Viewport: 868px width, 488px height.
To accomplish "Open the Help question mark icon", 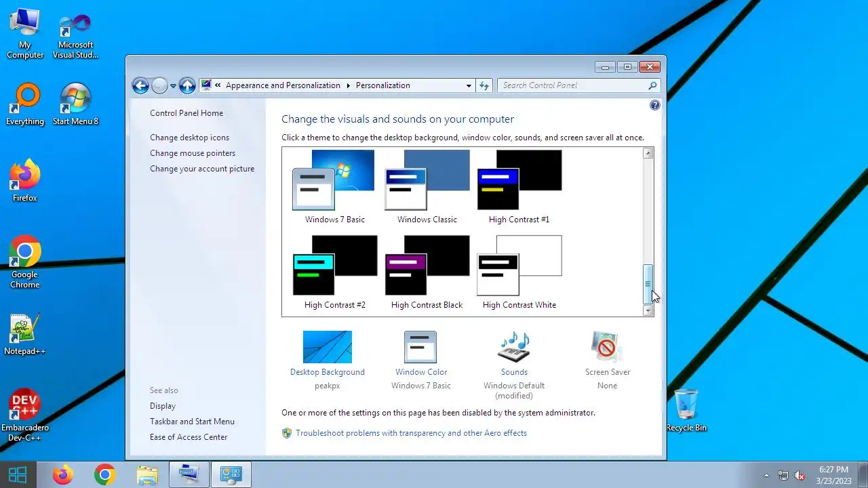I will point(654,105).
